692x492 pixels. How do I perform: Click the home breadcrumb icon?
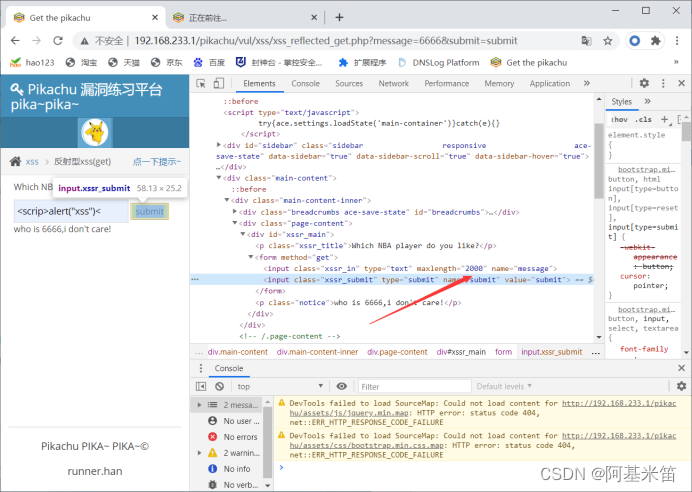[15, 161]
